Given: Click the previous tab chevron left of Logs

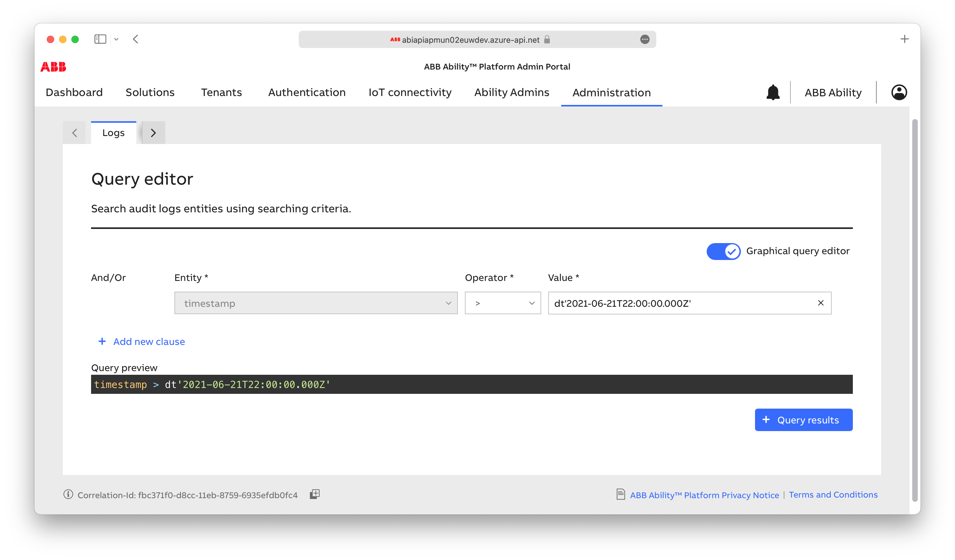Looking at the screenshot, I should click(75, 133).
